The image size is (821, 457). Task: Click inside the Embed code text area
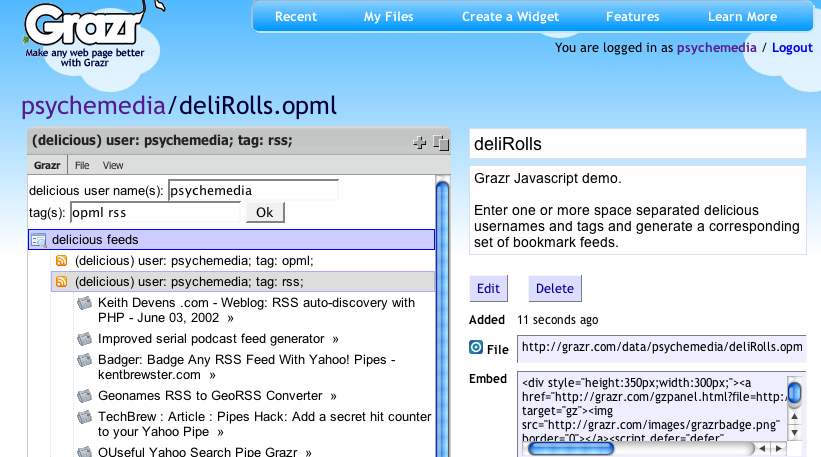point(652,408)
